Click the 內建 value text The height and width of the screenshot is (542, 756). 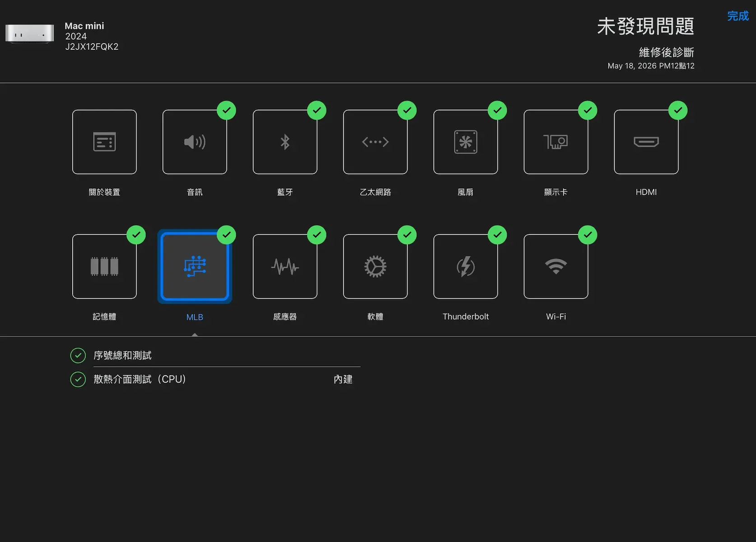tap(343, 379)
